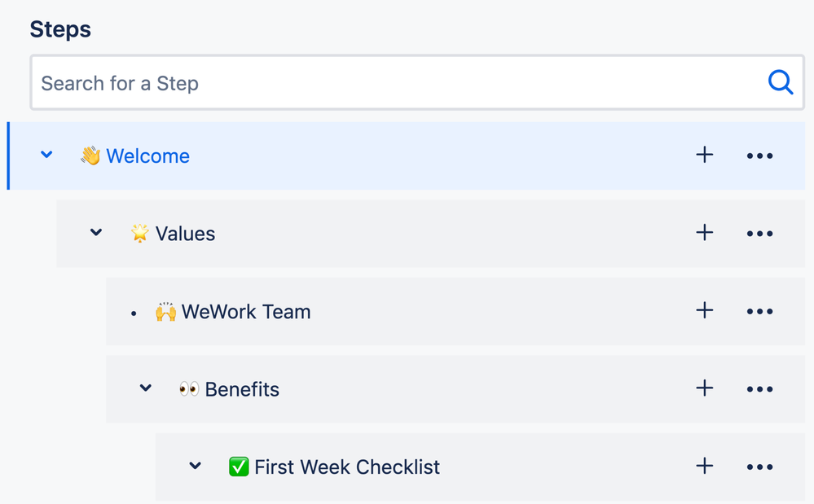Open more options for WeWork Team
814x504 pixels.
coord(759,312)
